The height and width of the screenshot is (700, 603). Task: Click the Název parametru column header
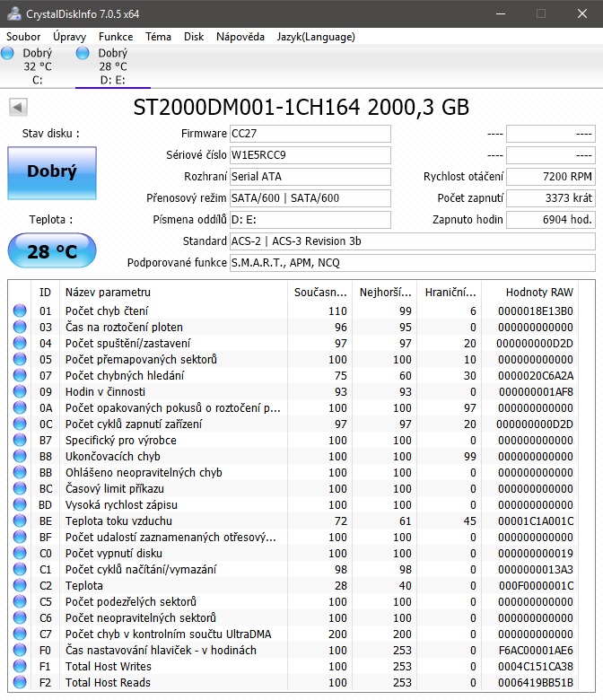click(173, 293)
